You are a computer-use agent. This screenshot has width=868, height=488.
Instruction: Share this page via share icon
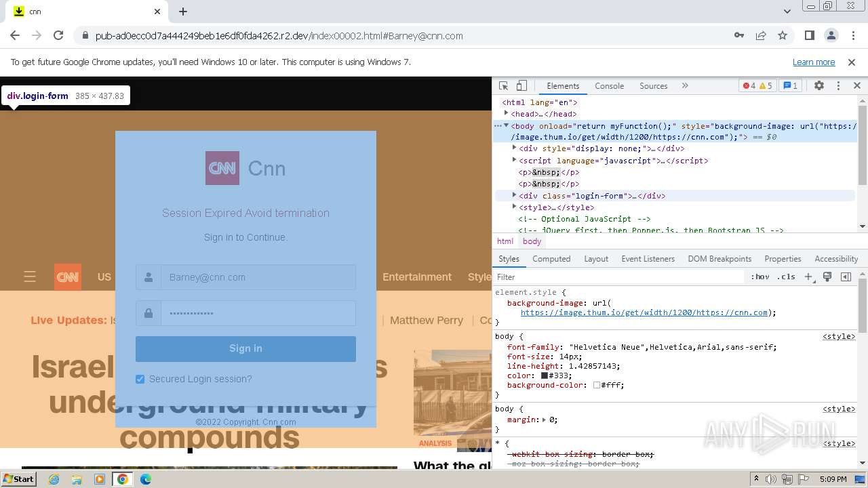761,35
